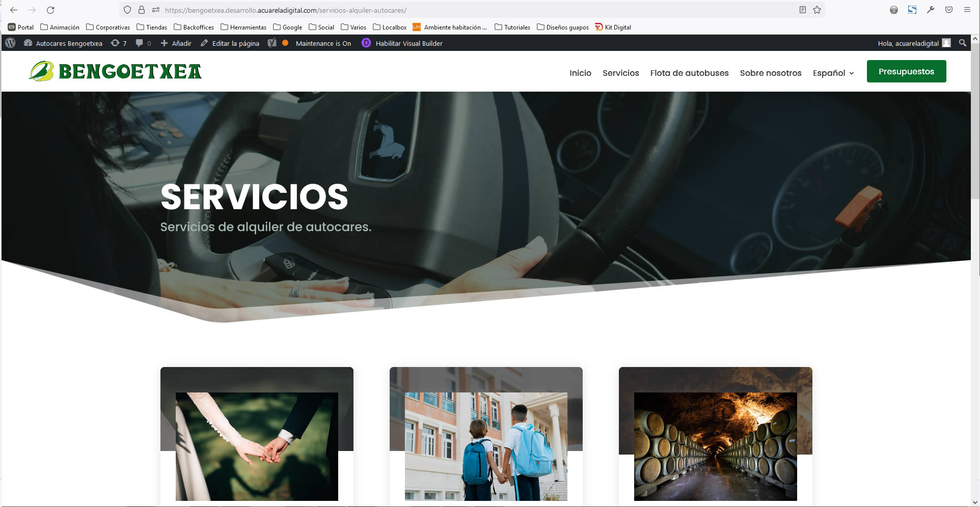Screen dimensions: 980x507
Task: Expand the Animación bookmarks folder
Action: tap(60, 27)
